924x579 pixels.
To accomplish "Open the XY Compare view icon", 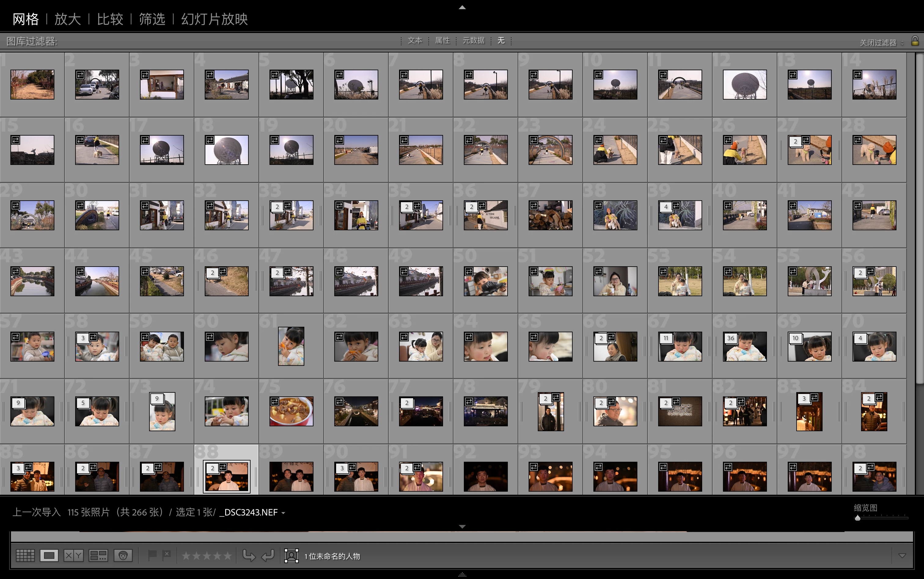I will [73, 555].
